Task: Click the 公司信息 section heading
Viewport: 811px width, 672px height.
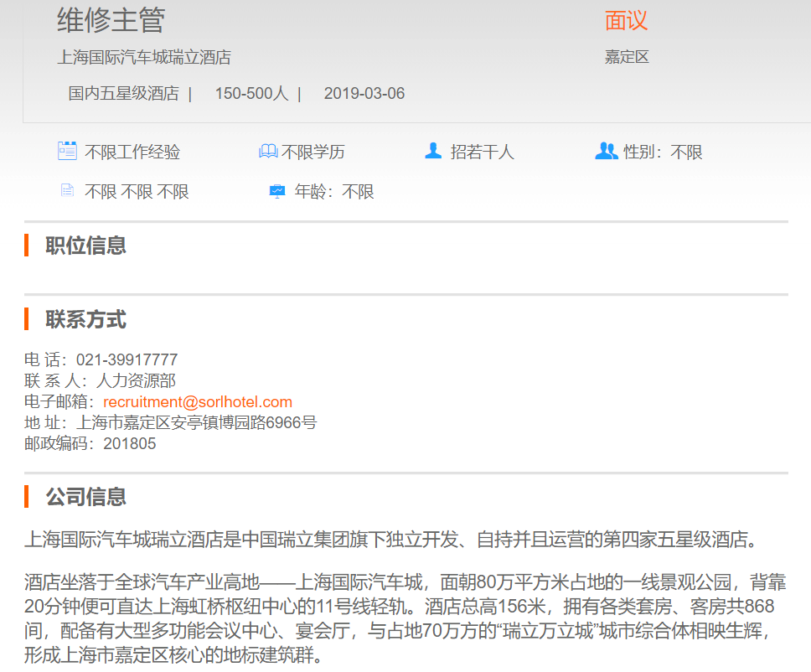Action: tap(85, 497)
